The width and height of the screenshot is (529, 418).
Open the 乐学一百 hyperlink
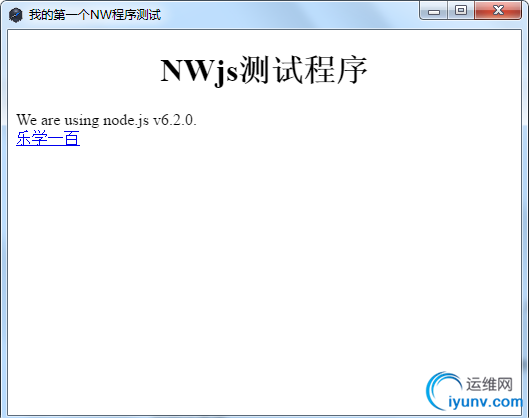point(48,138)
